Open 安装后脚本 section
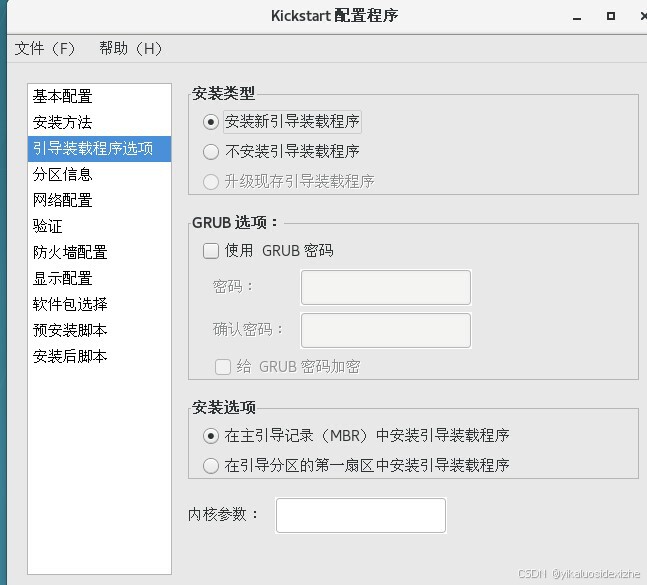 (x=99, y=356)
